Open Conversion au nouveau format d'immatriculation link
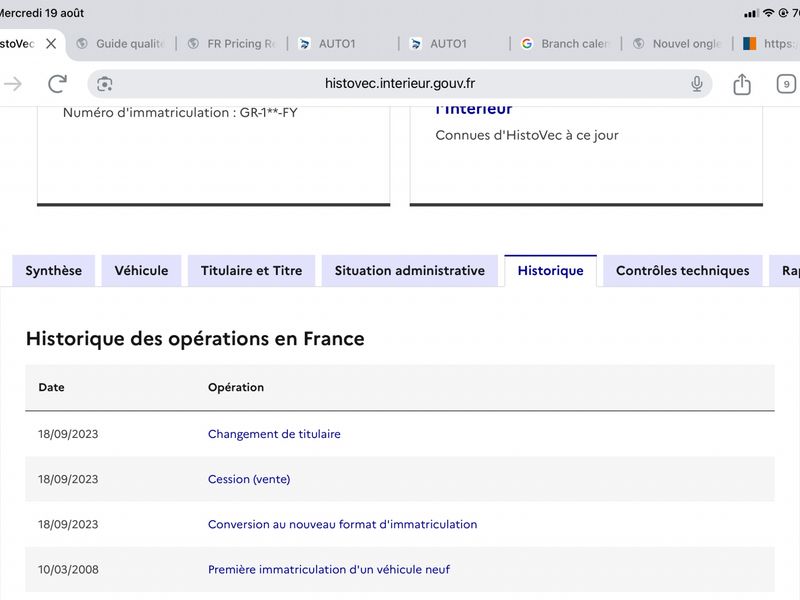 pyautogui.click(x=342, y=524)
